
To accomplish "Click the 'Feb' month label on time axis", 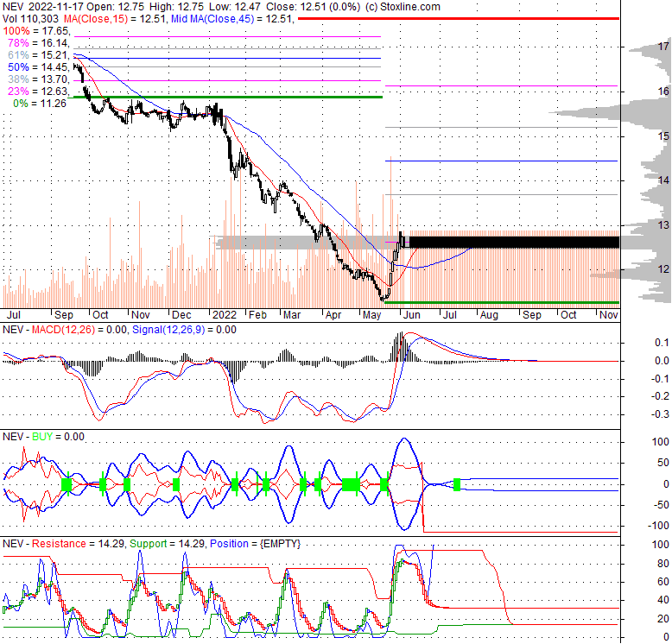I will click(x=258, y=315).
